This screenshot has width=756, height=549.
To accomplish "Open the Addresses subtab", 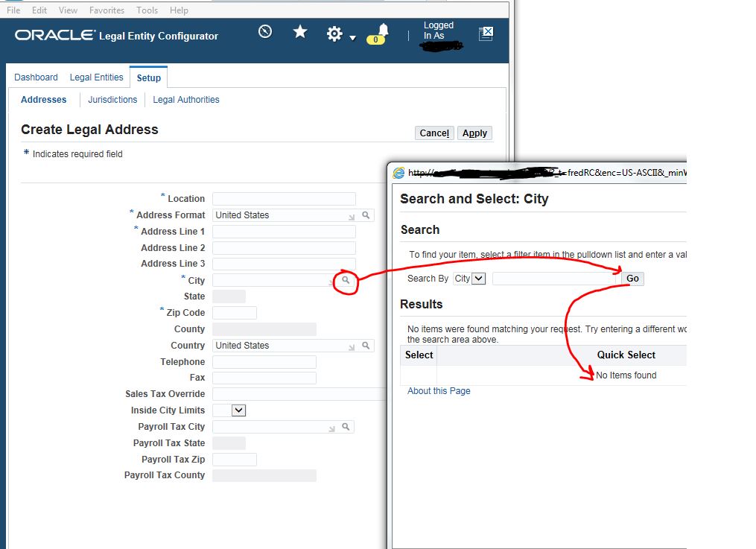I will click(43, 100).
